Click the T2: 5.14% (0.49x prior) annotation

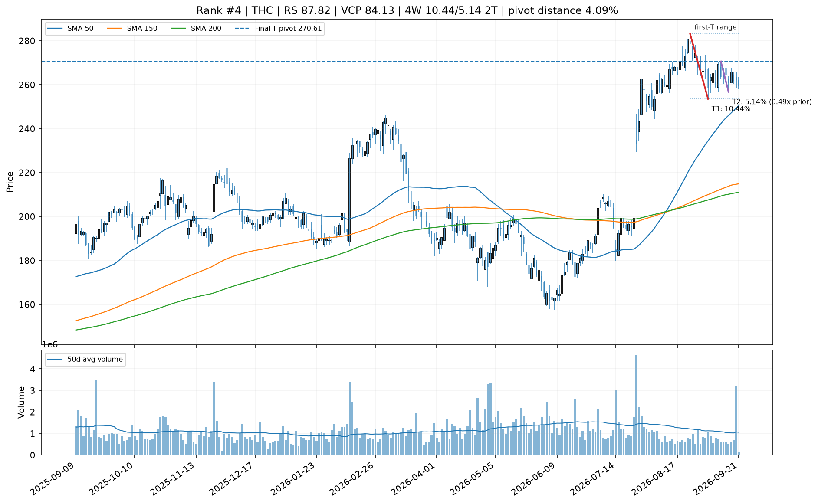tap(772, 102)
